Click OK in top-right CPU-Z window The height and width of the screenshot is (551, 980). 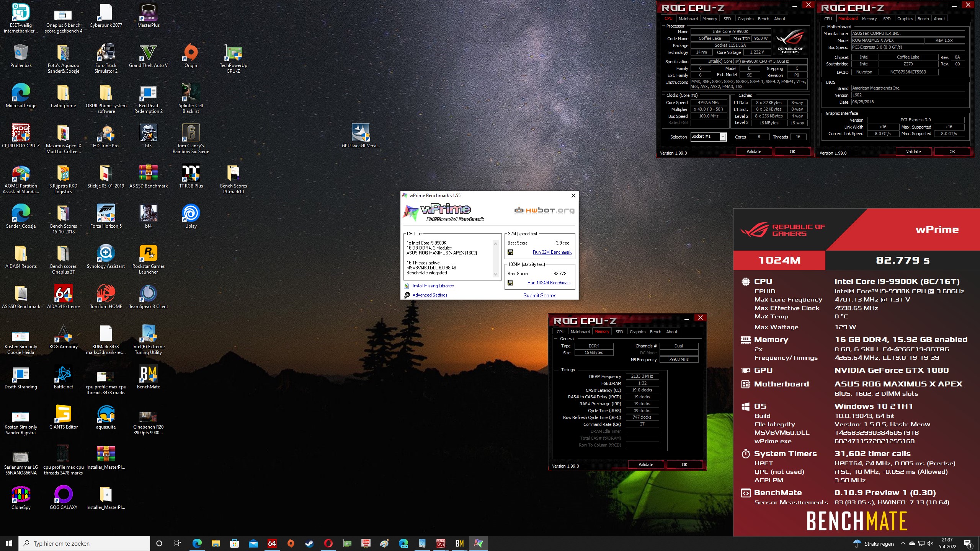[952, 152]
